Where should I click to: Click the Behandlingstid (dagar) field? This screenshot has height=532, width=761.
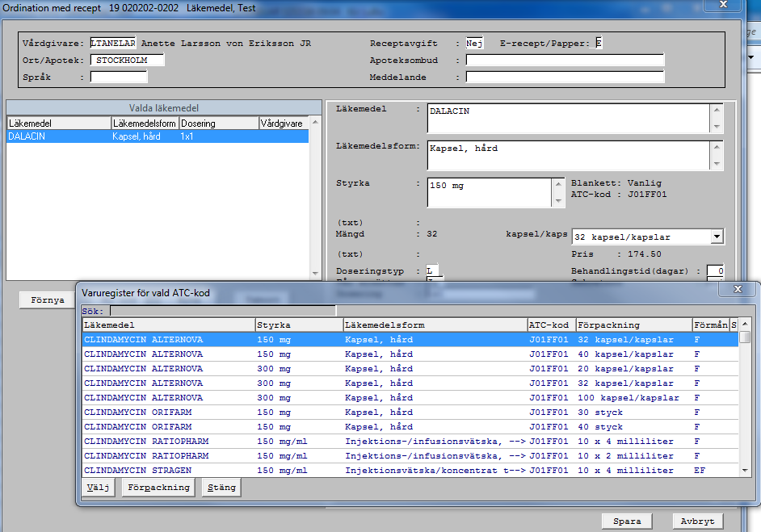coord(716,271)
